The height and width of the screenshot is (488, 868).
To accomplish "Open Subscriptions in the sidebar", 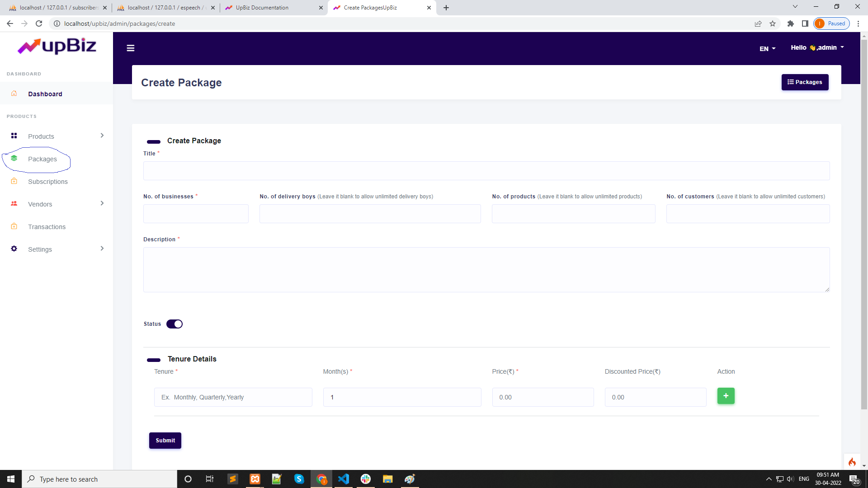I will [48, 182].
